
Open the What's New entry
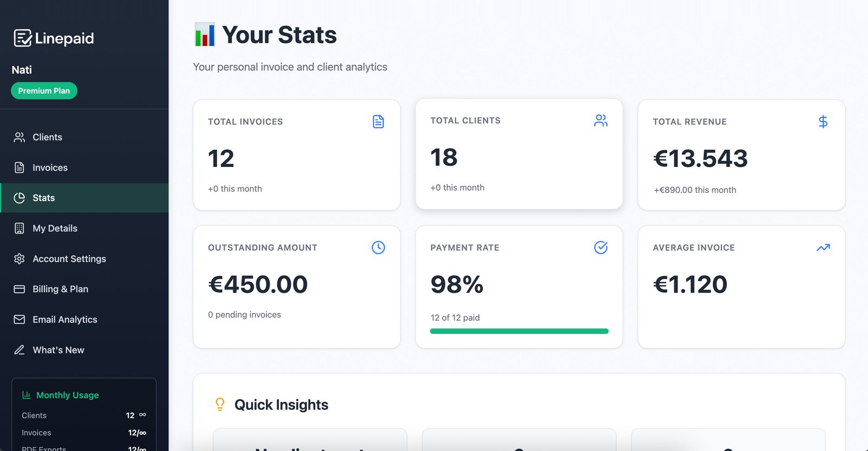58,350
